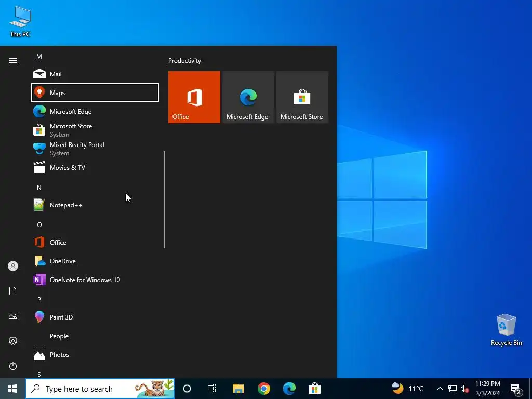Open Pictures from Start sidebar
This screenshot has height=399, width=532.
point(13,316)
